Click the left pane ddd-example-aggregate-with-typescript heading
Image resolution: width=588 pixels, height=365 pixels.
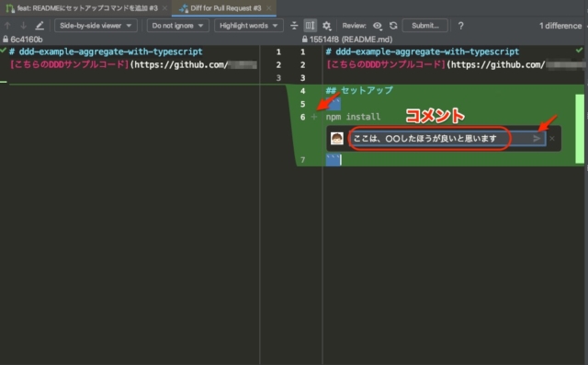[x=106, y=51]
